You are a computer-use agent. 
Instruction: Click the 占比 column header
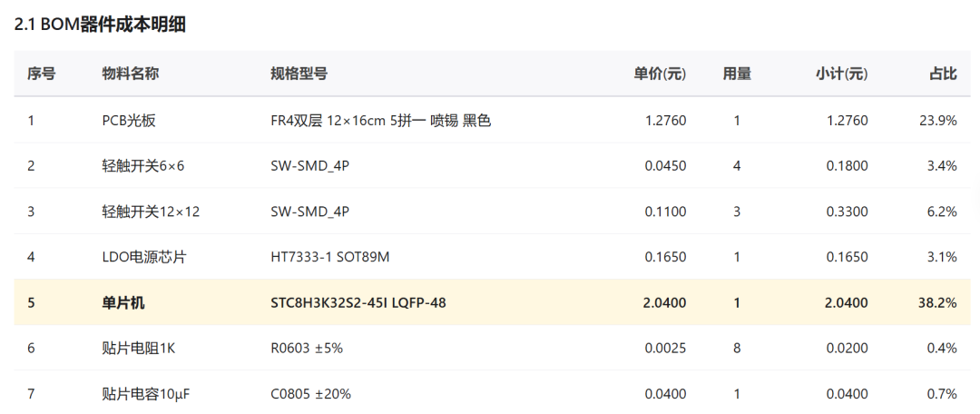943,74
